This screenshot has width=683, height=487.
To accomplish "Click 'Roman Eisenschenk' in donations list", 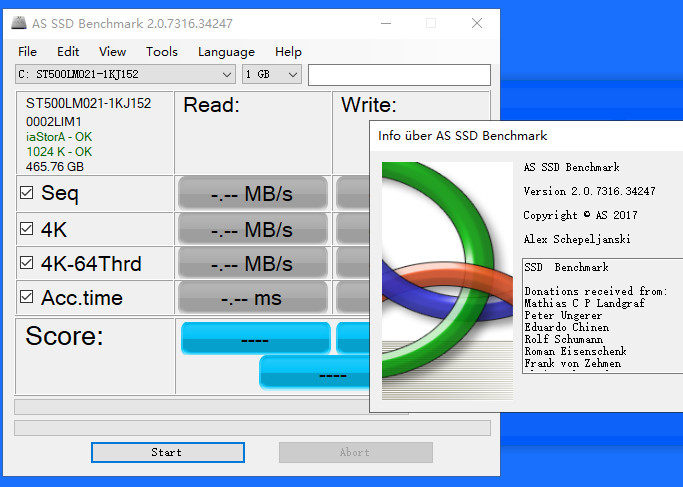I will tap(575, 351).
